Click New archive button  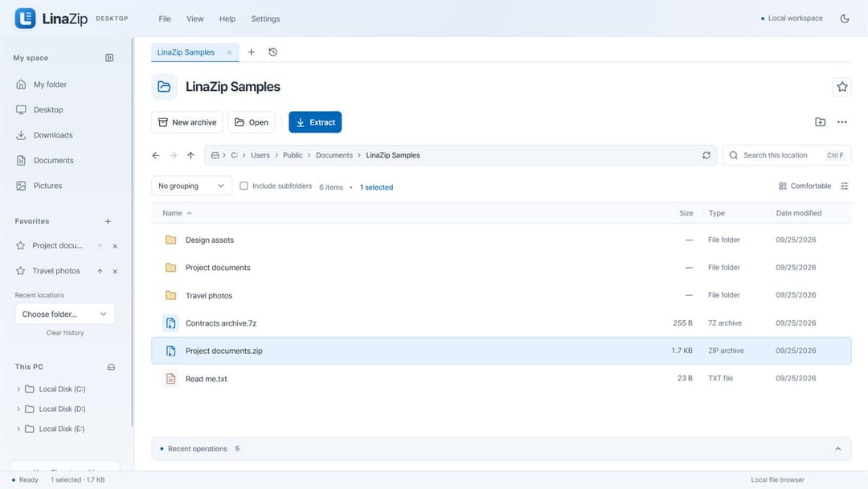(x=187, y=122)
